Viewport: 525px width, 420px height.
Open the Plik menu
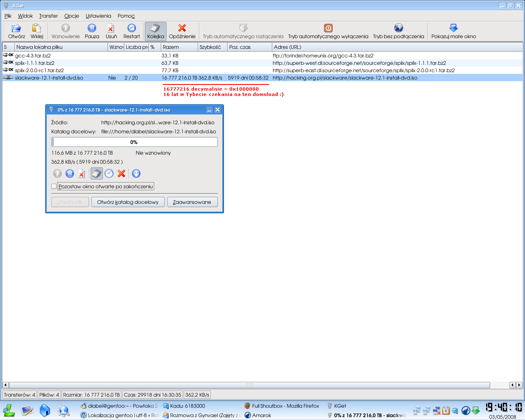[x=8, y=16]
